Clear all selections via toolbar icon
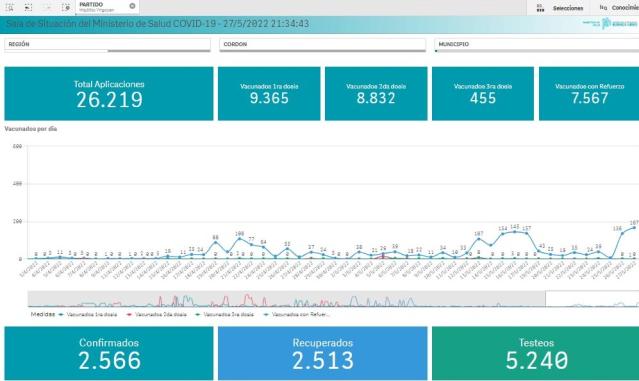The height and width of the screenshot is (381, 639). (x=66, y=7)
